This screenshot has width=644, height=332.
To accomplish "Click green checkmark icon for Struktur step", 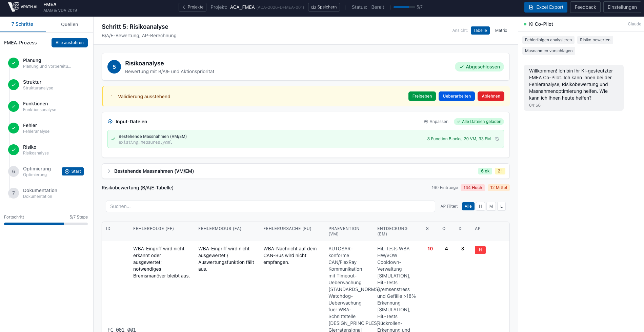I will 14,85.
